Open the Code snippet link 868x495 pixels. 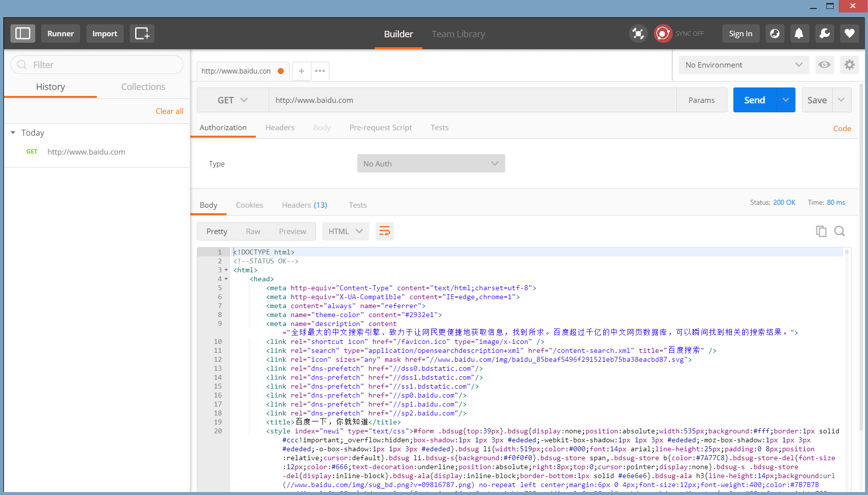842,128
